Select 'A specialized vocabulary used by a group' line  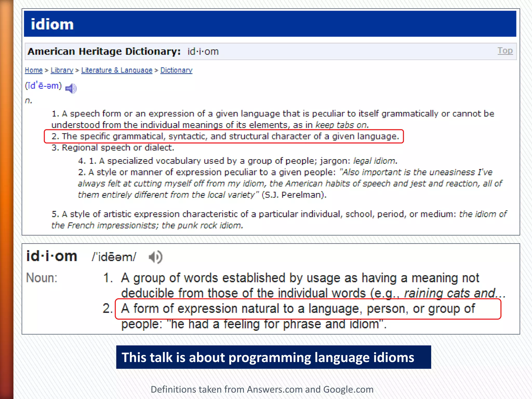(x=238, y=161)
